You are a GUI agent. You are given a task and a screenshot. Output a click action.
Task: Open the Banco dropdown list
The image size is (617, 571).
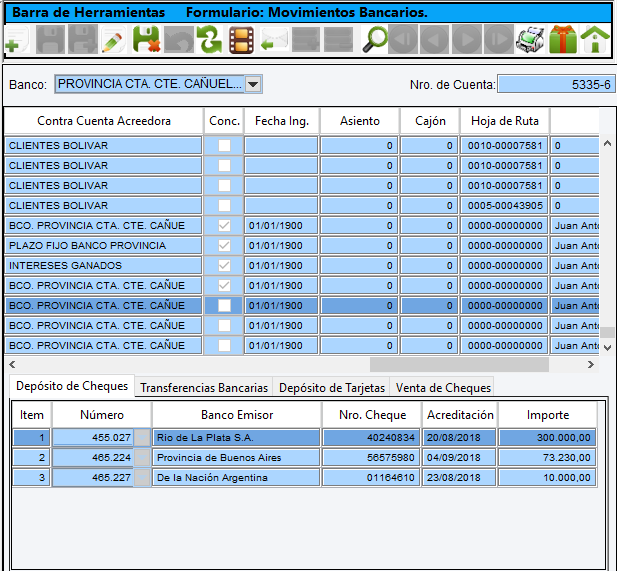click(253, 84)
